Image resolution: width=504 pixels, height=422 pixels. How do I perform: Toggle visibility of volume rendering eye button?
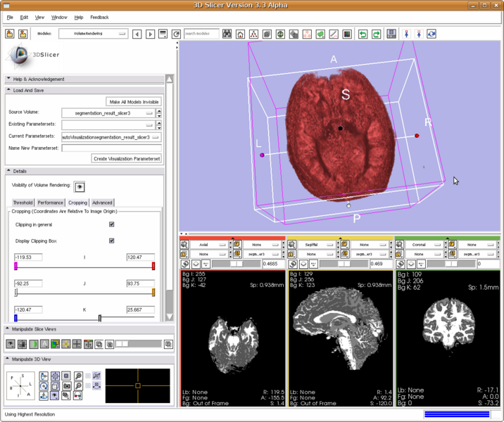pyautogui.click(x=80, y=186)
